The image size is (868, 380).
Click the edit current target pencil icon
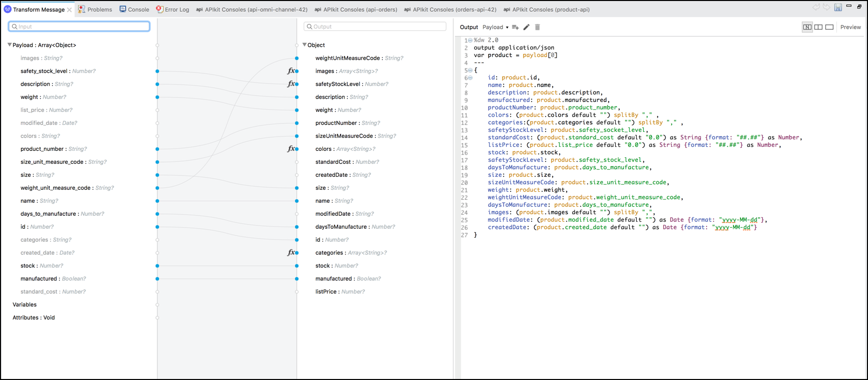click(526, 27)
